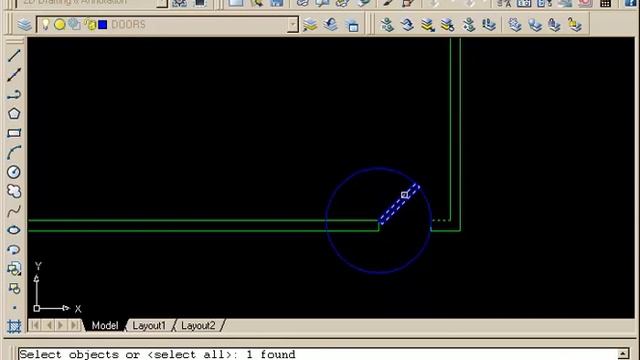
Task: Toggle DOORS layer viewport freeze icon
Action: [x=74, y=24]
